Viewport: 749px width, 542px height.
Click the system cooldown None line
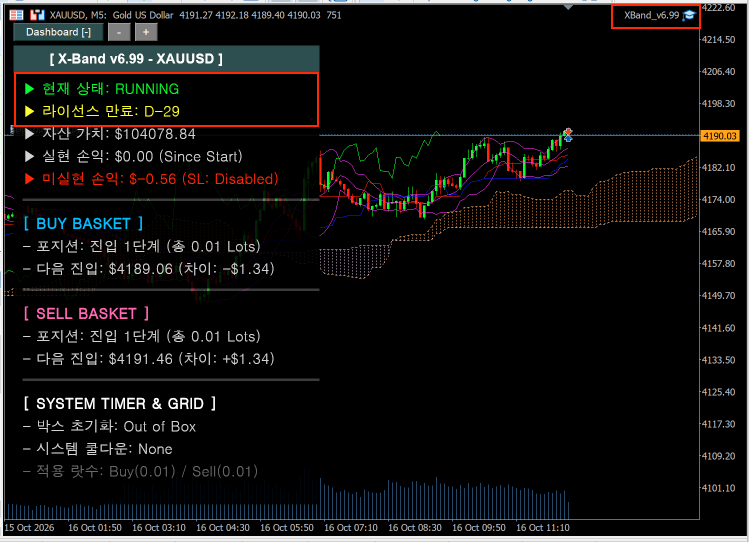tap(97, 449)
